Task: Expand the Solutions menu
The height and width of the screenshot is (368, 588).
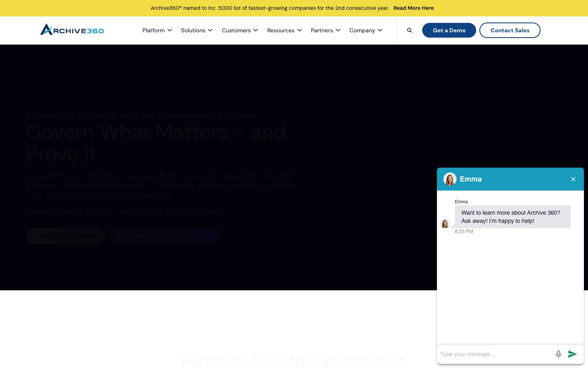Action: click(x=197, y=30)
